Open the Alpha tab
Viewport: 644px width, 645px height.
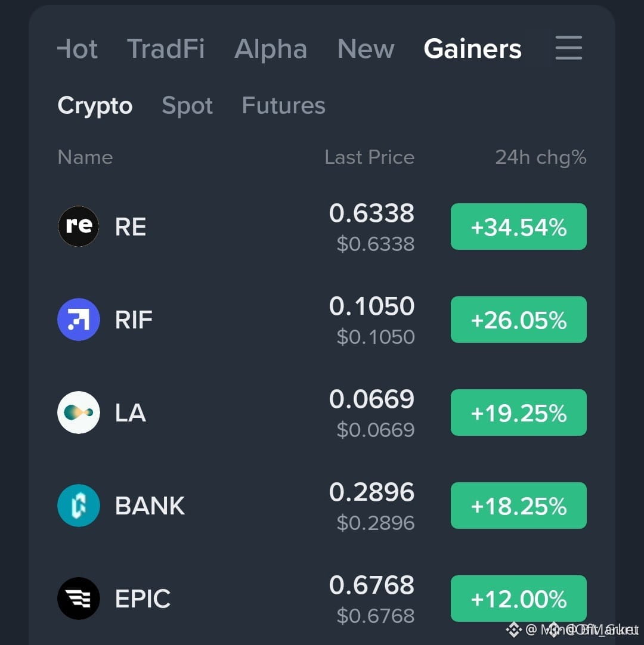[x=270, y=49]
